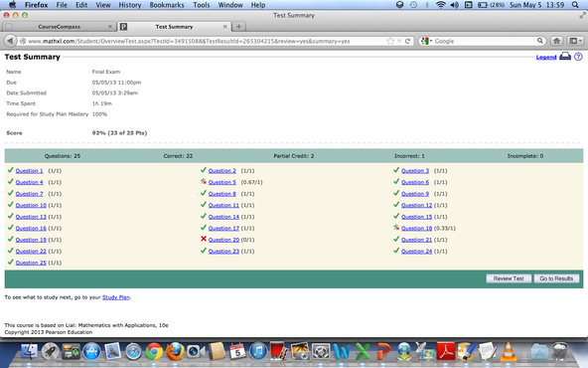Open the volume icon in the menu bar
This screenshot has height=368, width=588.
[x=454, y=5]
